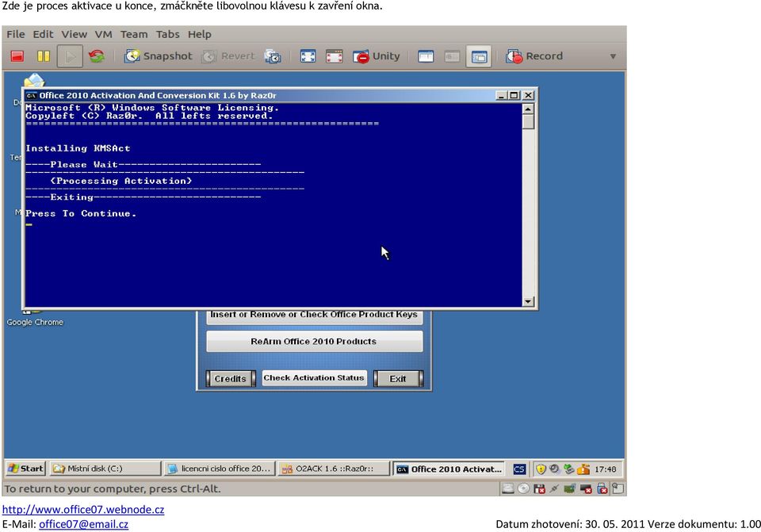
Task: Open the VM menu
Action: [x=103, y=34]
